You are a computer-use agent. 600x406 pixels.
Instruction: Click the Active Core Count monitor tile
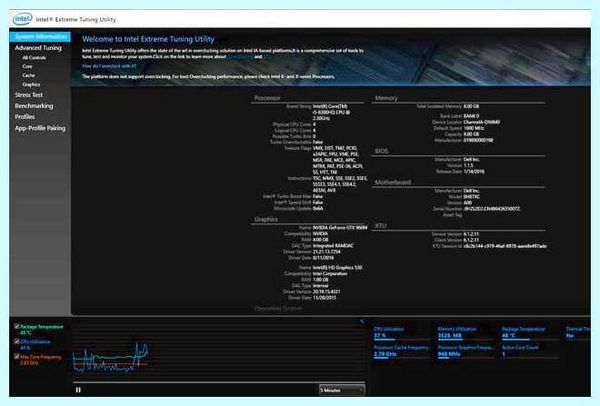tap(530, 351)
